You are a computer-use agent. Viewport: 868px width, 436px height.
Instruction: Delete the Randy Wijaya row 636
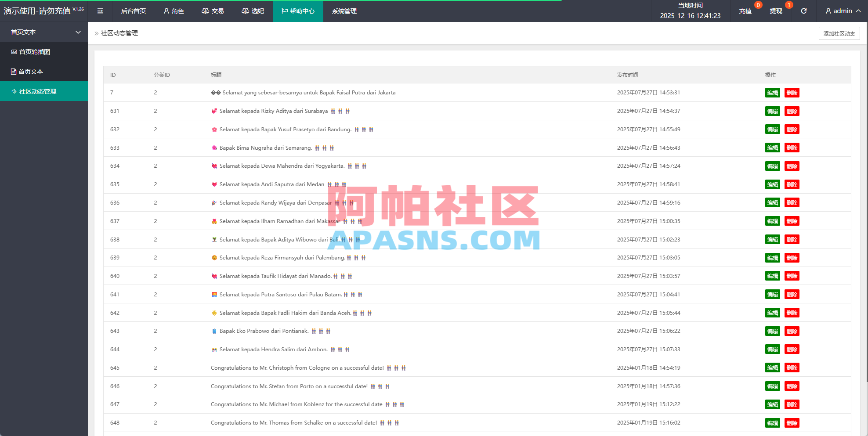click(x=792, y=203)
